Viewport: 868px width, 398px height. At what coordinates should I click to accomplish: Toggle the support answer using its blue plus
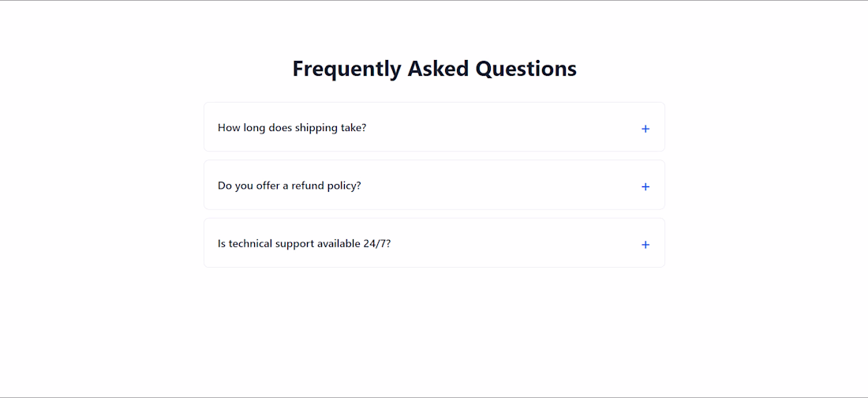click(x=645, y=245)
